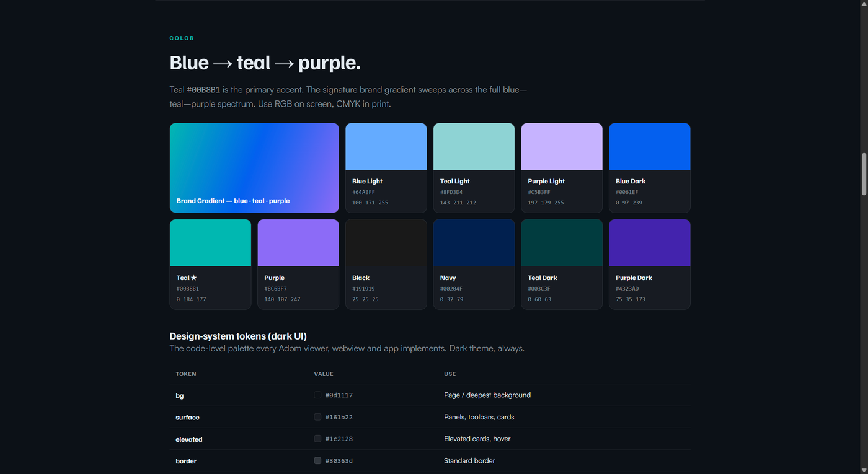Screen dimensions: 868x474
Task: Click the #00B8B1 code in the intro paragraph
Action: pos(203,90)
